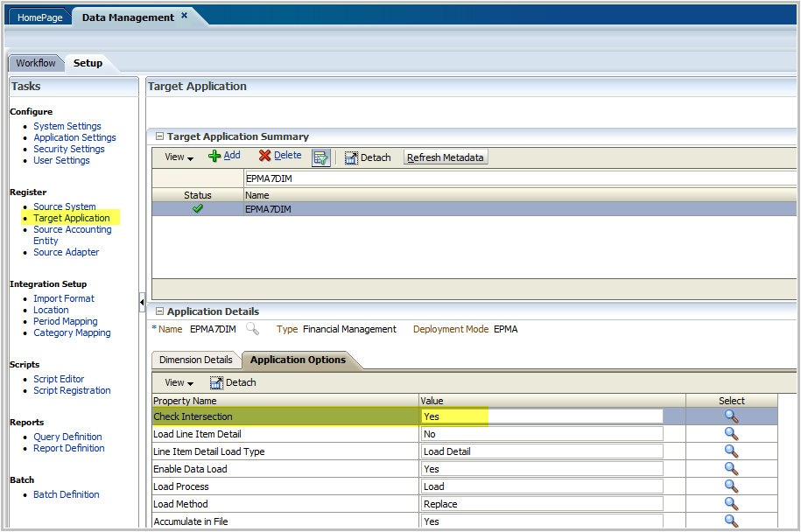
Task: Click the left collapse arrow on the panel splitter
Action: coord(143,302)
